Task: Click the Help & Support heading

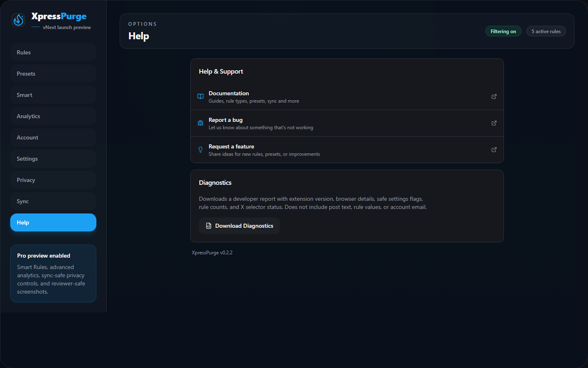Action: 221,71
